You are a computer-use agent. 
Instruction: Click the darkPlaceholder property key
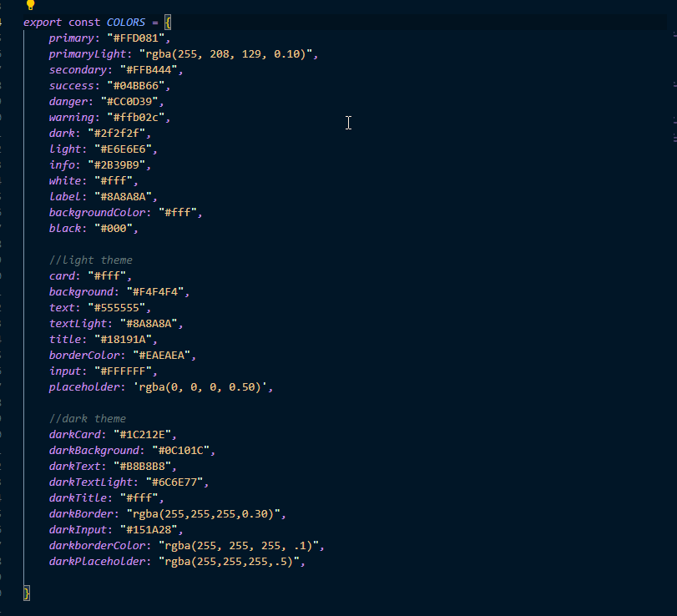coord(100,562)
